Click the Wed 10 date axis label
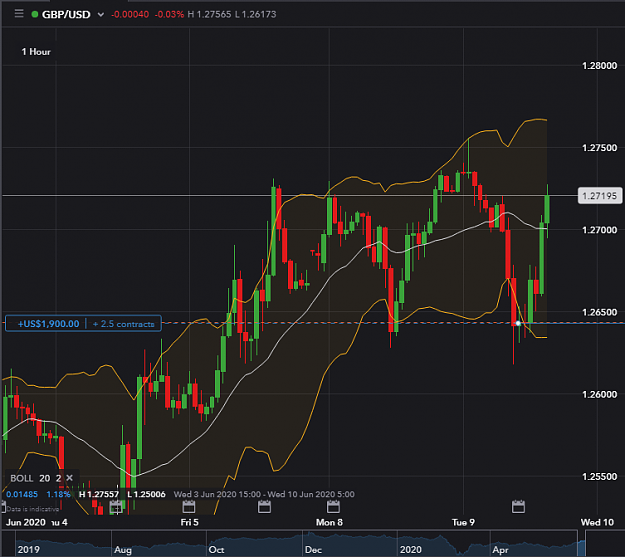This screenshot has height=557, width=625. tap(597, 522)
